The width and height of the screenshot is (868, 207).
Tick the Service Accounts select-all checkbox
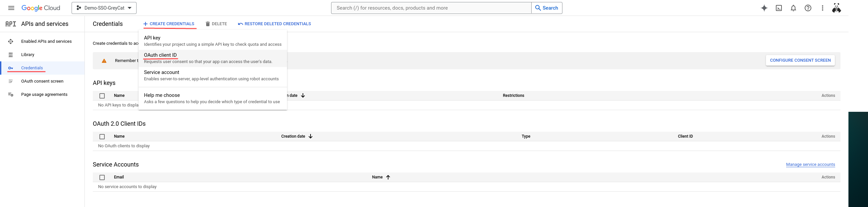pyautogui.click(x=102, y=177)
